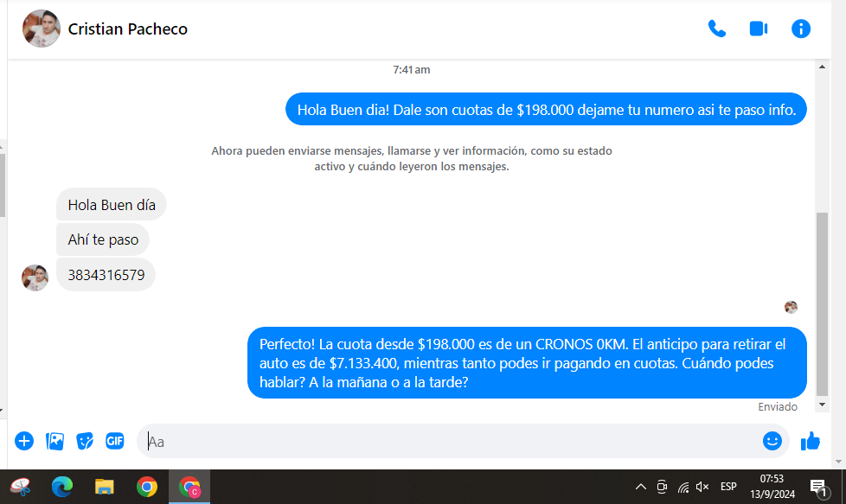Open conversation information panel
The image size is (846, 504).
tap(801, 29)
